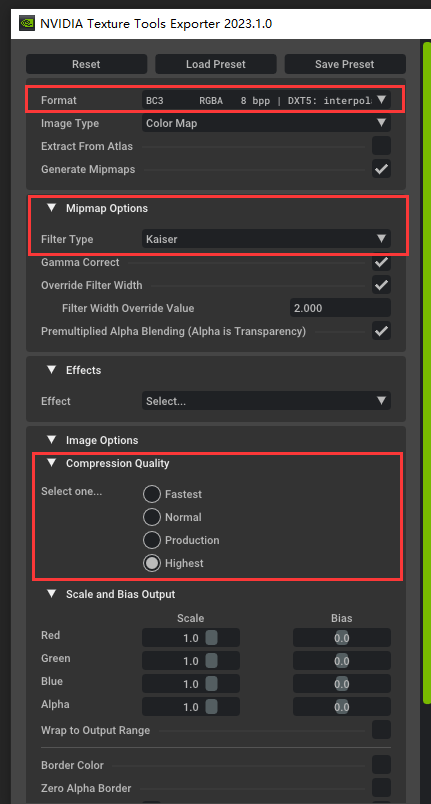Collapse the Compression Quality section
Screen dimensions: 431x804
(51, 463)
